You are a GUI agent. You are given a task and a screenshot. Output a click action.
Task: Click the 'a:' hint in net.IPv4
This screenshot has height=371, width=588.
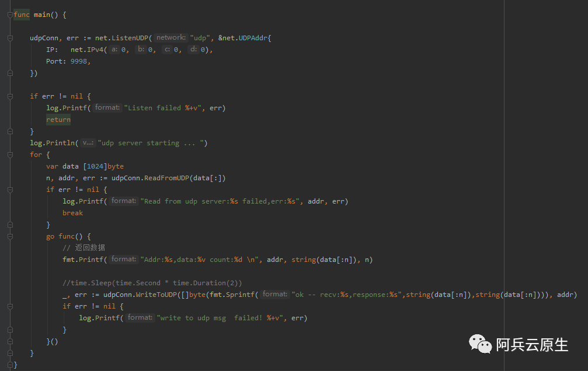coord(114,49)
